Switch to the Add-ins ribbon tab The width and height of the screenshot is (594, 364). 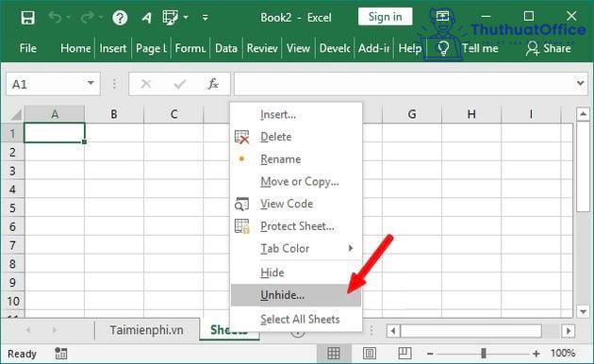point(374,48)
